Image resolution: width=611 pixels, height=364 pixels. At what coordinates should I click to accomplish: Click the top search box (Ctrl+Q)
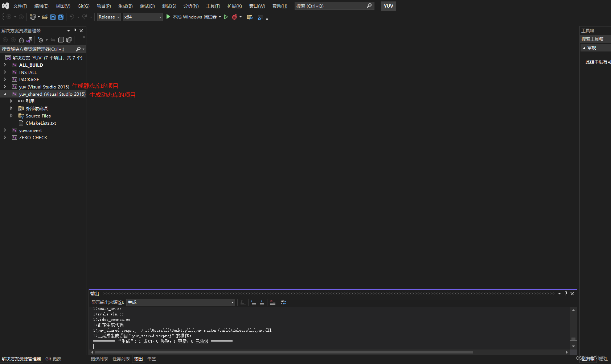coord(334,6)
